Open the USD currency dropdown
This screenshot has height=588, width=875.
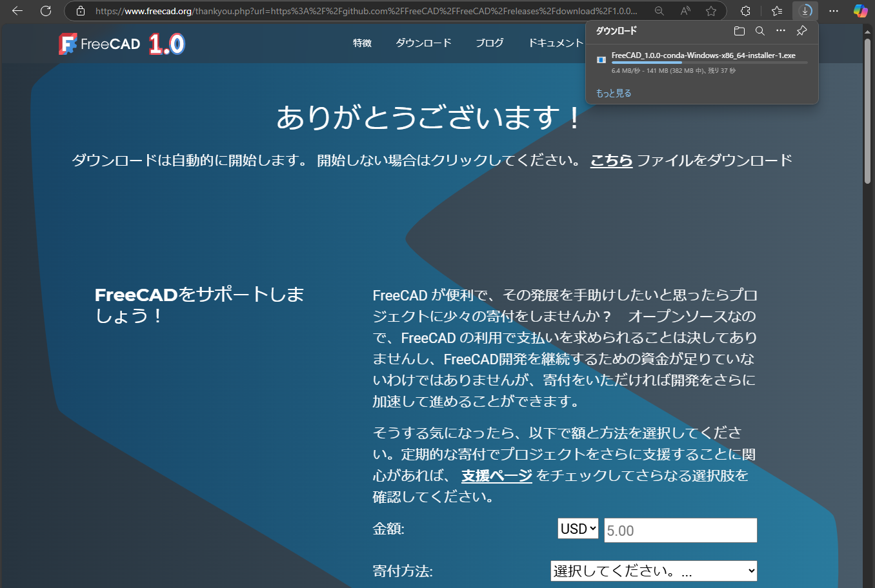pos(578,529)
